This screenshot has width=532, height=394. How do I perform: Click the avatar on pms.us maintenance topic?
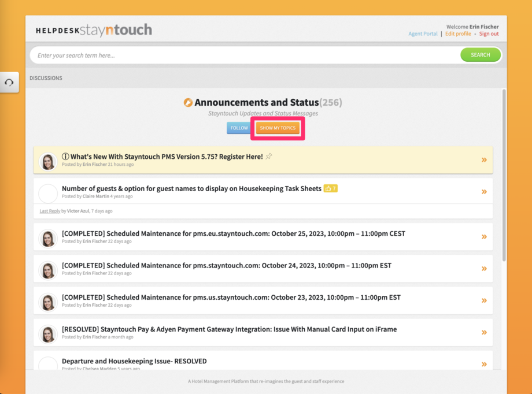[x=48, y=302]
